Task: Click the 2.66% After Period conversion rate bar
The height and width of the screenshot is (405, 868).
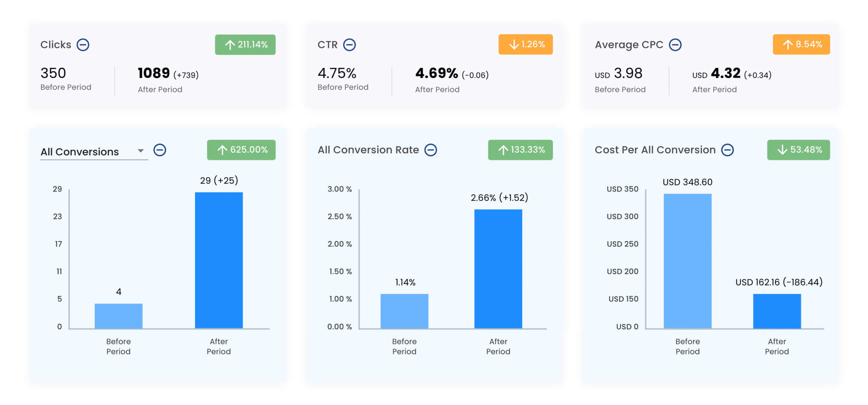Action: click(x=498, y=268)
